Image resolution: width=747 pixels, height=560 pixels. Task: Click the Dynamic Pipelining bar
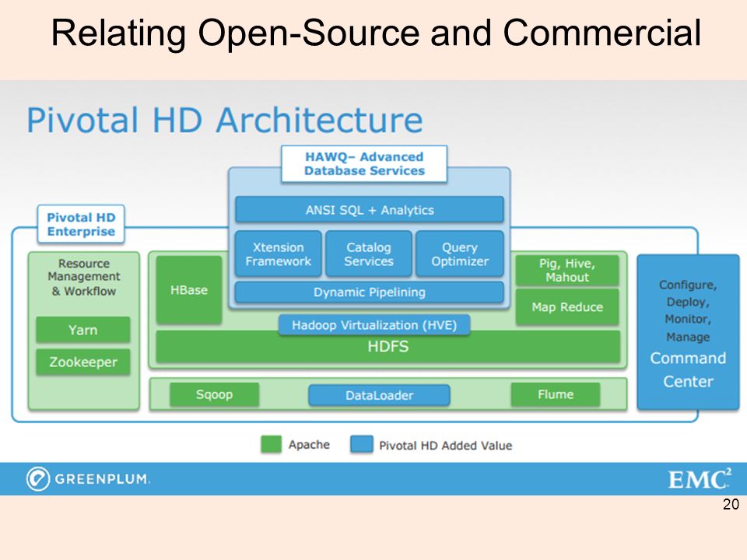pos(370,292)
